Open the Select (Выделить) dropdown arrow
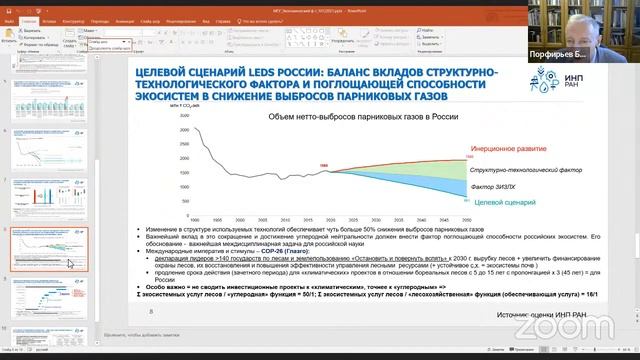Viewport: 640px width, 360px height. [x=441, y=44]
